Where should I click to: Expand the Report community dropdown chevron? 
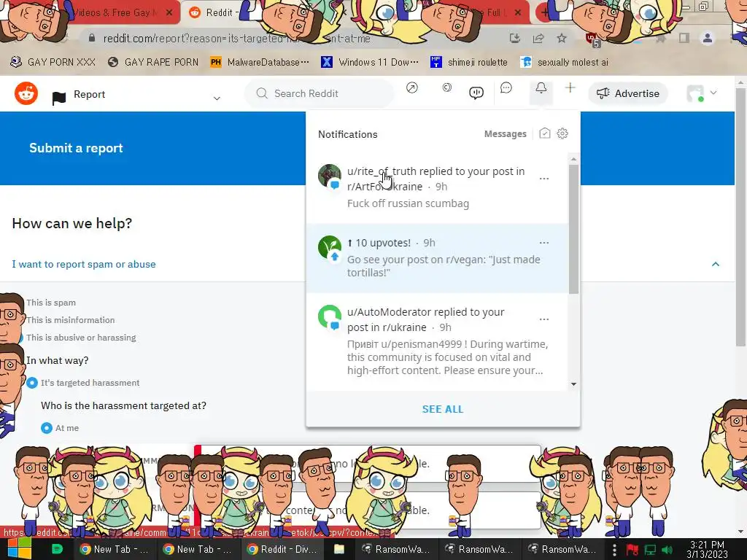[x=217, y=98]
